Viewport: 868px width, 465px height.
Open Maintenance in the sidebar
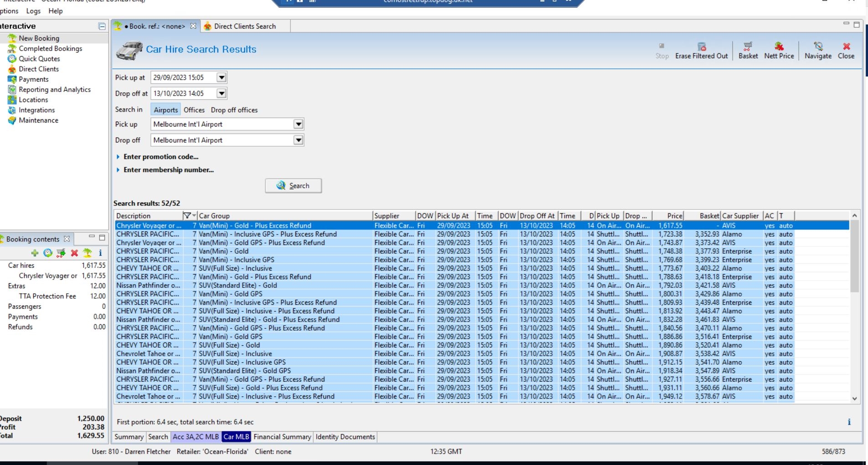point(38,120)
